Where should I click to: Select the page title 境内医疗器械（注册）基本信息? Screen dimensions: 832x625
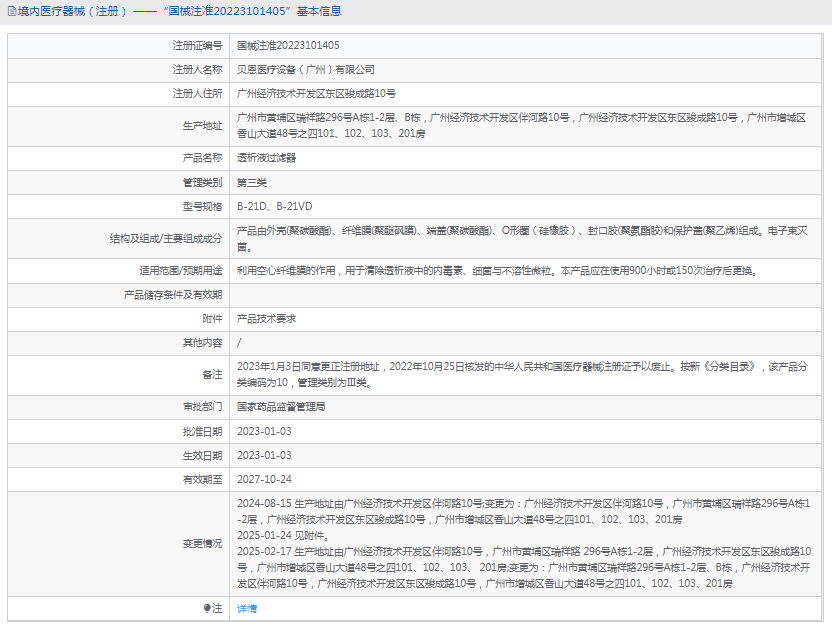179,11
